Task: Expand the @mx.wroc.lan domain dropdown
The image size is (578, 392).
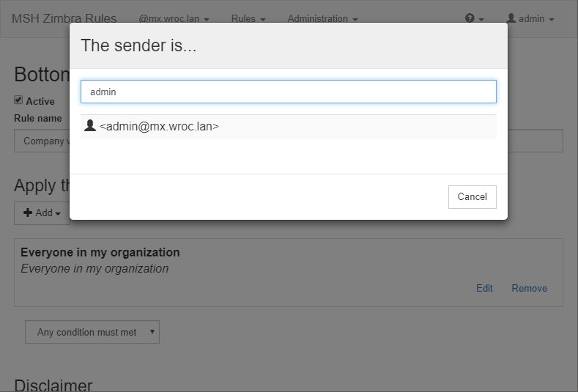Action: tap(174, 19)
